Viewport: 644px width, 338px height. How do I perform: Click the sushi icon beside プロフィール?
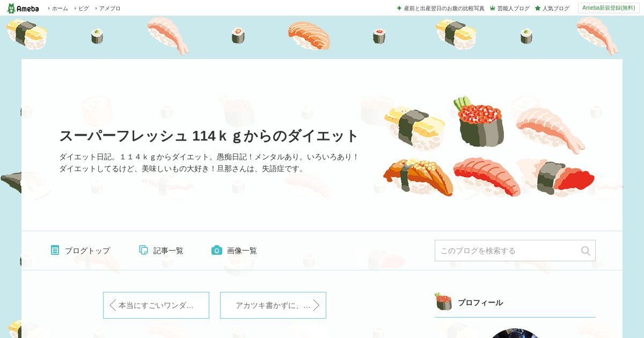(x=443, y=302)
